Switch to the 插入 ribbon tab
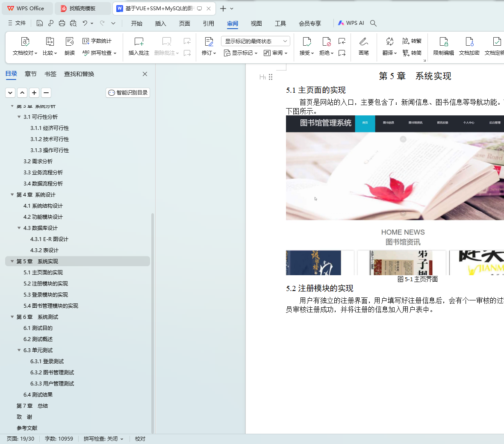The image size is (504, 444). pos(160,24)
